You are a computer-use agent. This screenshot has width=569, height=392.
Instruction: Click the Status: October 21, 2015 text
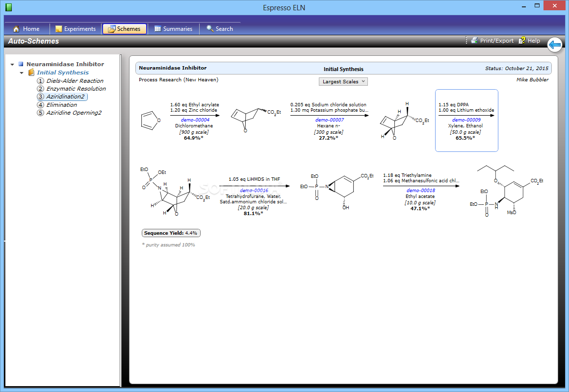517,69
